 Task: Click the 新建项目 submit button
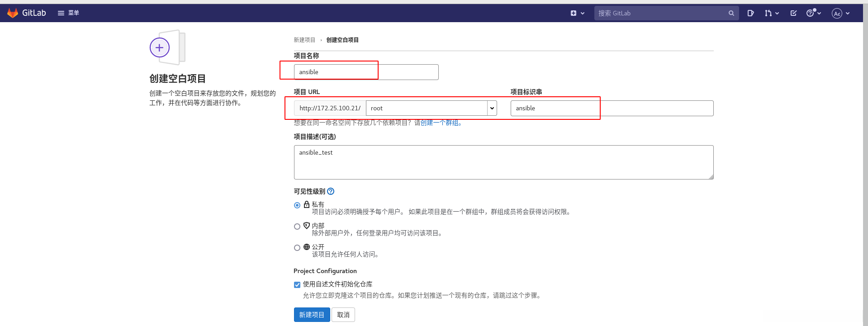(312, 315)
